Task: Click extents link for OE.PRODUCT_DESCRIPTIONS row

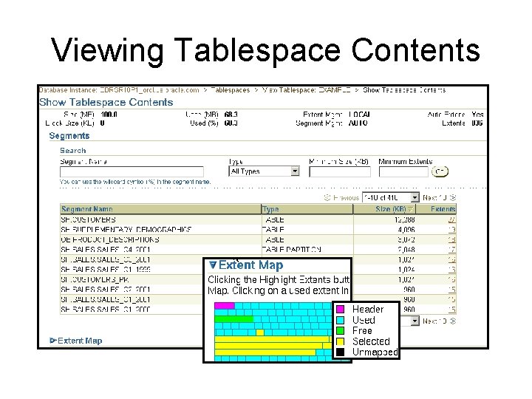Action: click(452, 239)
